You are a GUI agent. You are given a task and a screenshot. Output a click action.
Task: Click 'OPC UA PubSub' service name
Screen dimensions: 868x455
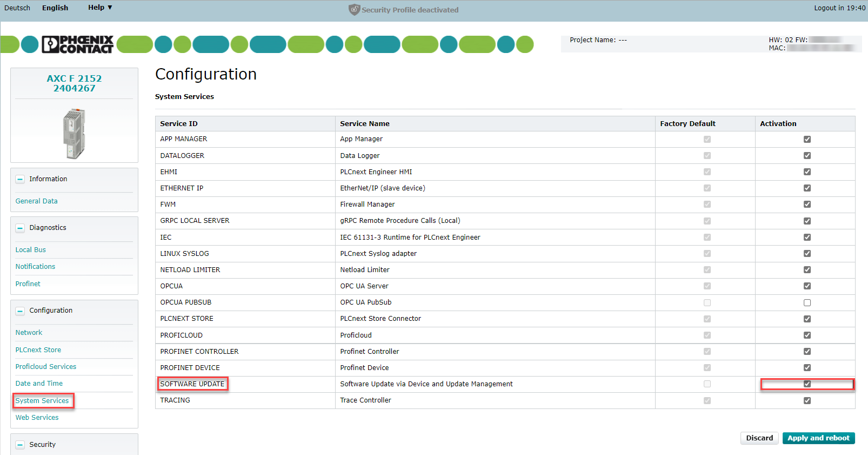(x=366, y=302)
